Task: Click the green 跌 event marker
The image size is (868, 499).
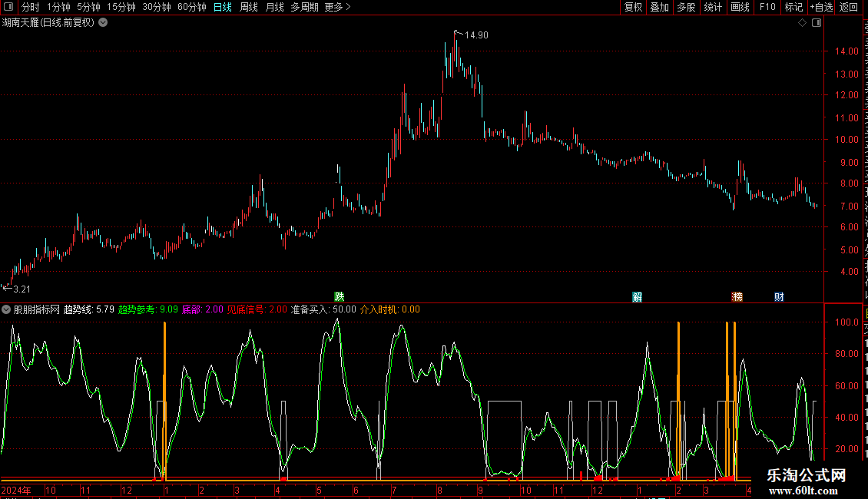Action: pyautogui.click(x=340, y=297)
